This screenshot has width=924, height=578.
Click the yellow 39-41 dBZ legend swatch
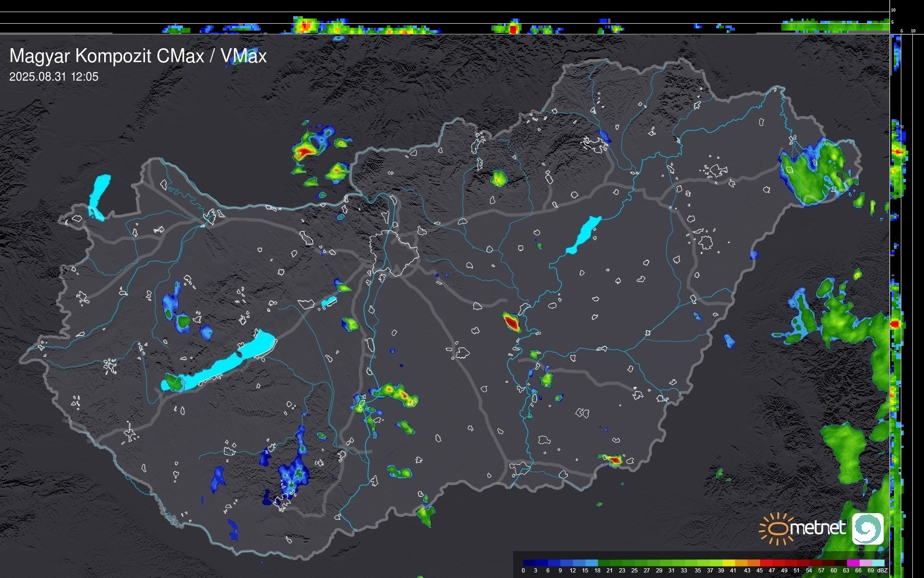pyautogui.click(x=729, y=563)
